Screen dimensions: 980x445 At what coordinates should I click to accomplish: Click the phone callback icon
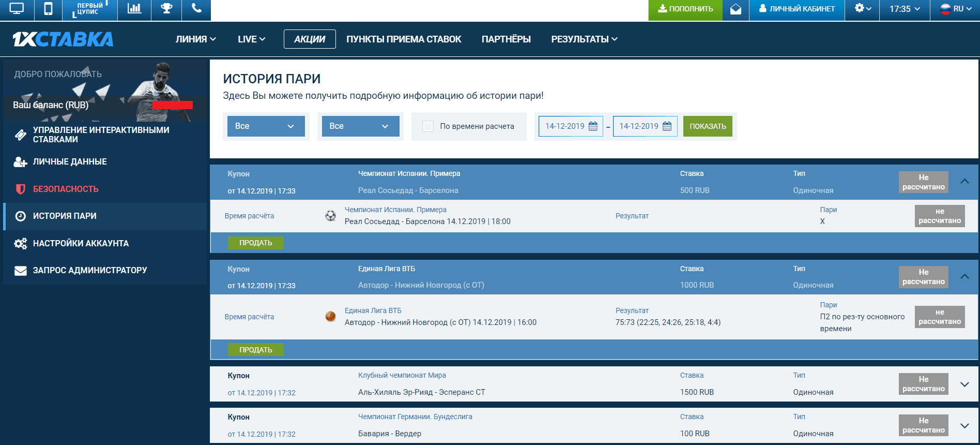point(197,8)
